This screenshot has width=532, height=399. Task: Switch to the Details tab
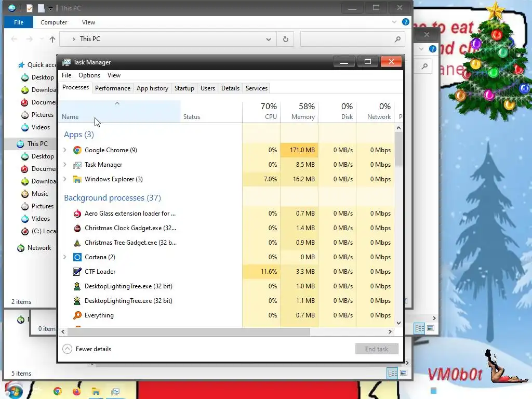[x=230, y=88]
